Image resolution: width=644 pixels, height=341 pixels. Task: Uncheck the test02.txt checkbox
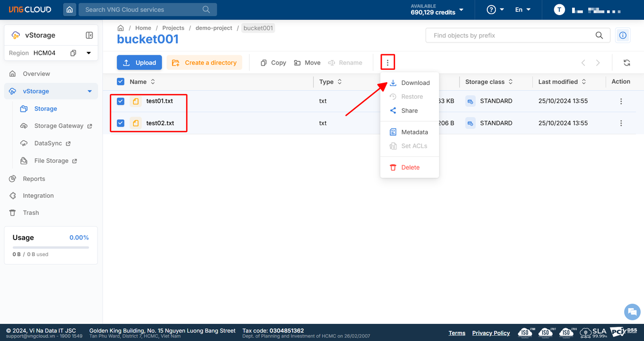coord(121,123)
